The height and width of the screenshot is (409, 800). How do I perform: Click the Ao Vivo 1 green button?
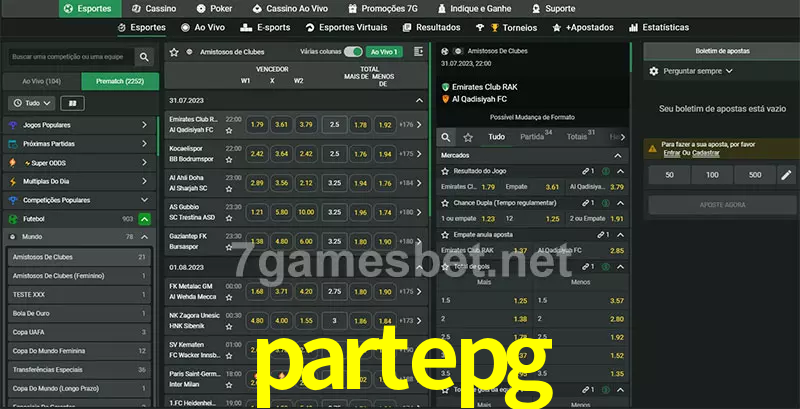pyautogui.click(x=384, y=52)
